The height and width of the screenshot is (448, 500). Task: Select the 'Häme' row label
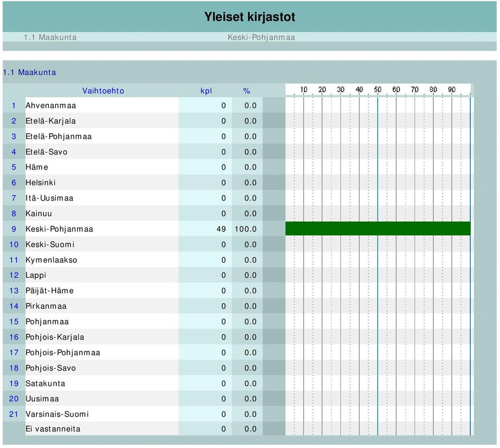[37, 167]
